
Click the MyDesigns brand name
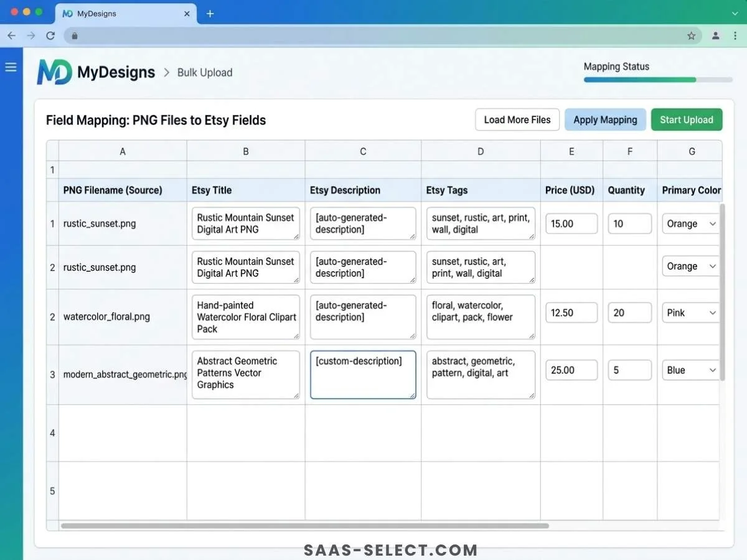click(x=116, y=72)
